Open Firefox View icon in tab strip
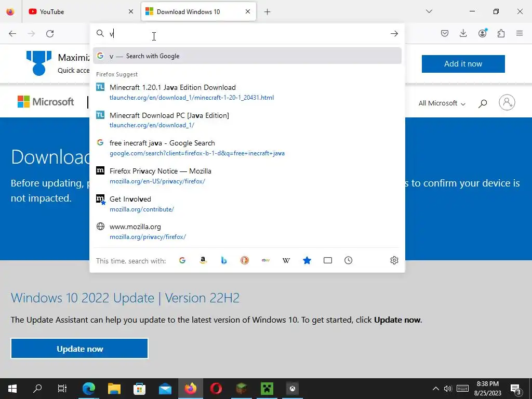Viewport: 532px width, 399px height. pos(10,11)
